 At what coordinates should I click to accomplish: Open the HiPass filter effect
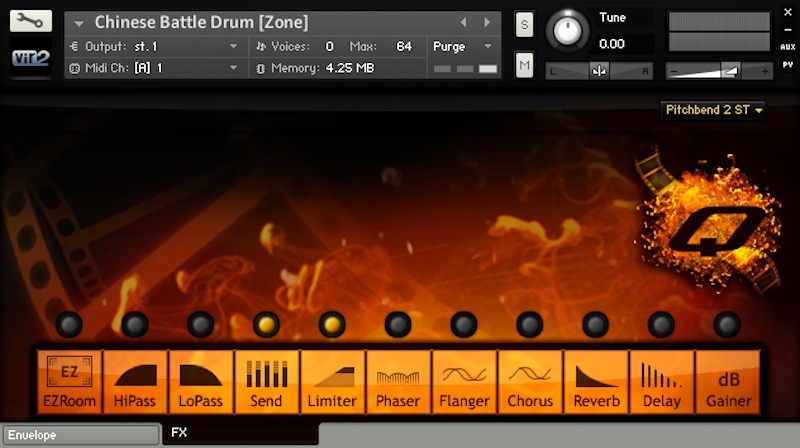coord(135,382)
